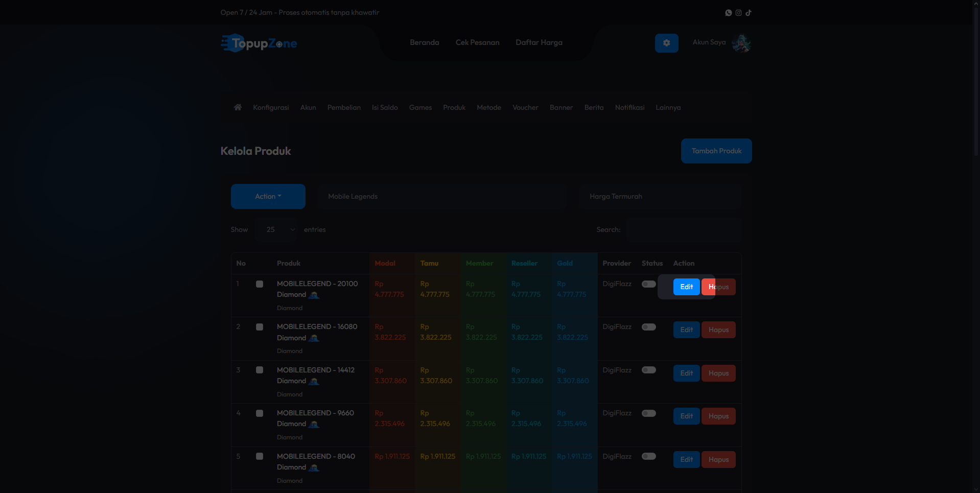
Task: Toggle status switch for 20100 Diamond row
Action: pos(649,284)
